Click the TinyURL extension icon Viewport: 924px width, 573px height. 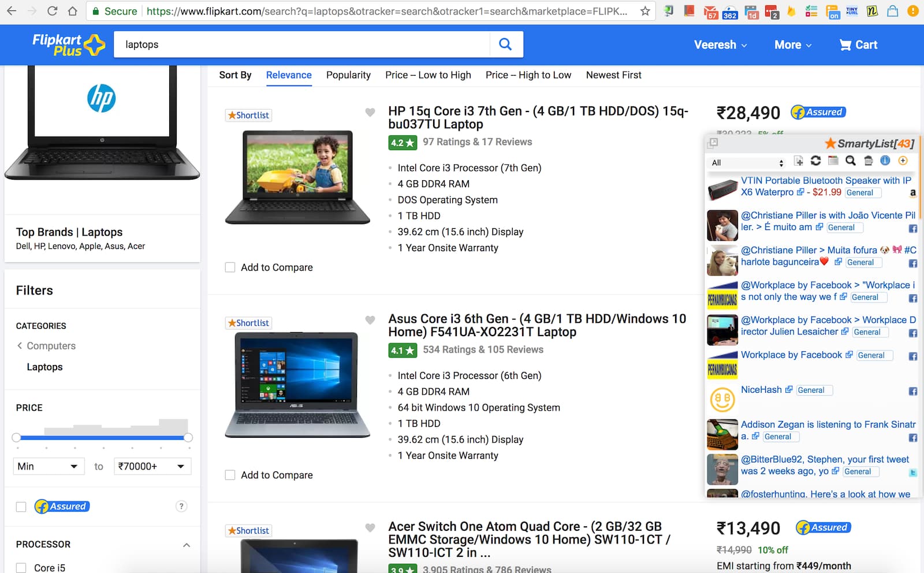tap(852, 11)
